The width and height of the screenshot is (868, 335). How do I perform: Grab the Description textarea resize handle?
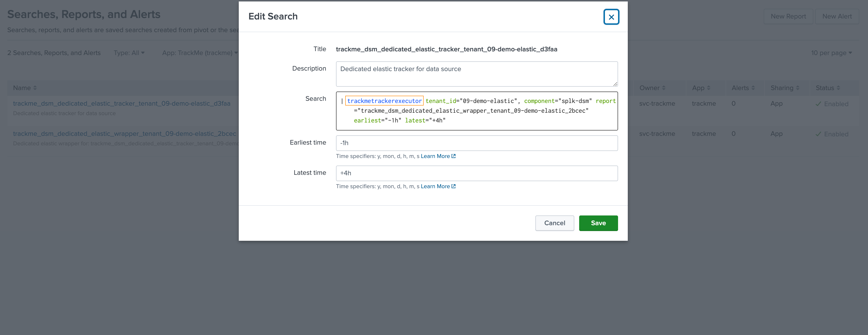615,84
